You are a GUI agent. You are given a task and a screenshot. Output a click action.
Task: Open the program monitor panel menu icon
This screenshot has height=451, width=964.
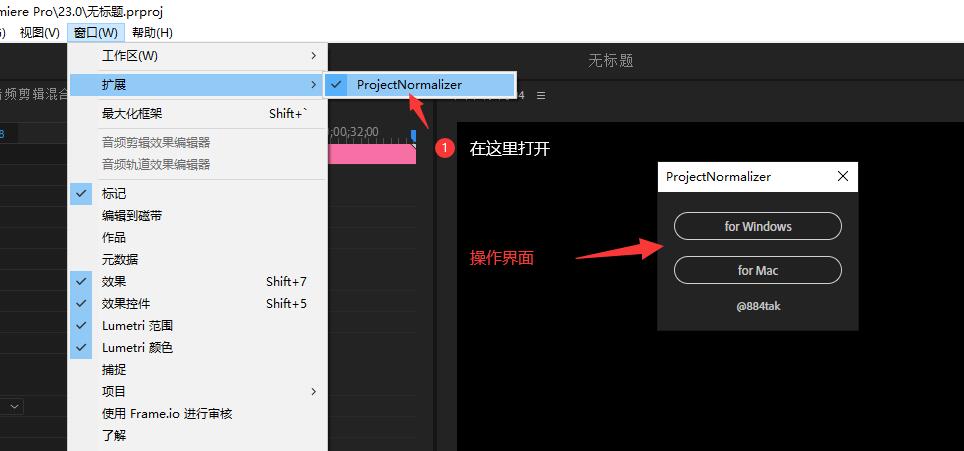[541, 96]
